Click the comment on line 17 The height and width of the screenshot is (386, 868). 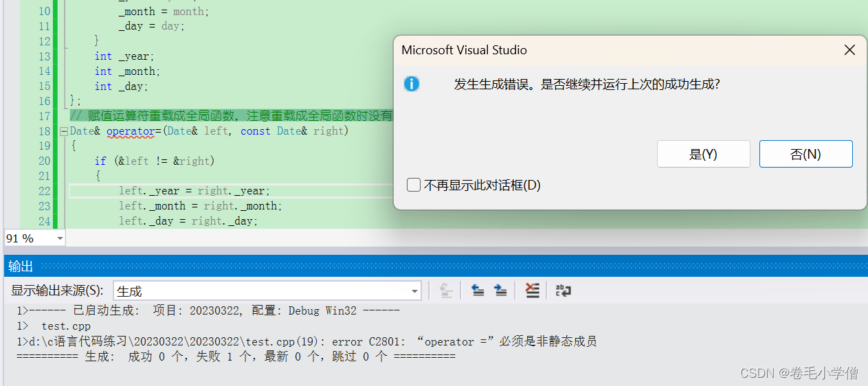click(232, 116)
